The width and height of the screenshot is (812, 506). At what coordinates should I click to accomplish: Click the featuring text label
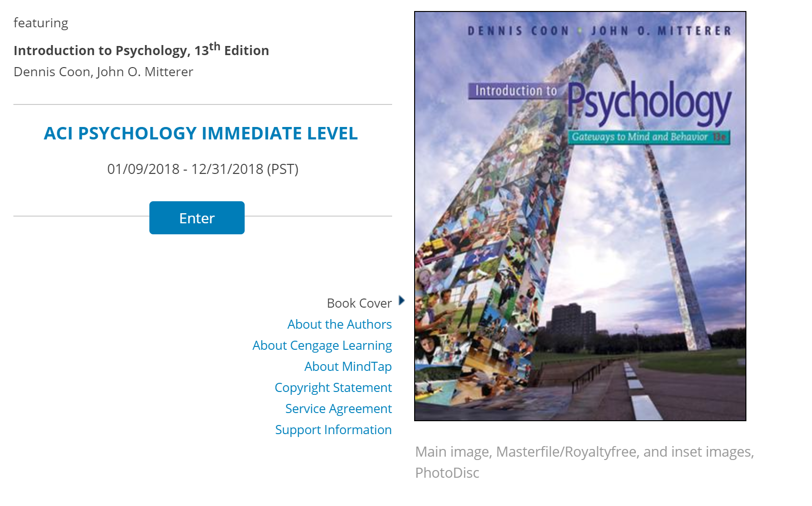pos(41,23)
